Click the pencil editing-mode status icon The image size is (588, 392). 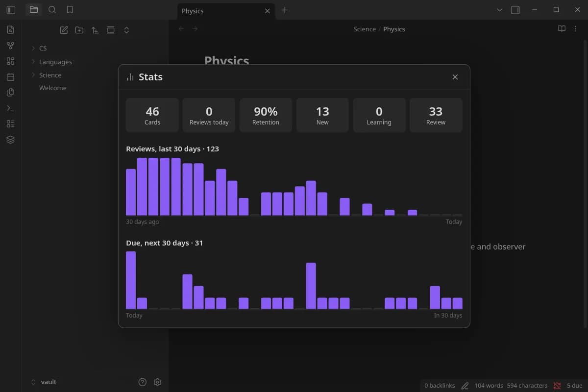tap(465, 386)
